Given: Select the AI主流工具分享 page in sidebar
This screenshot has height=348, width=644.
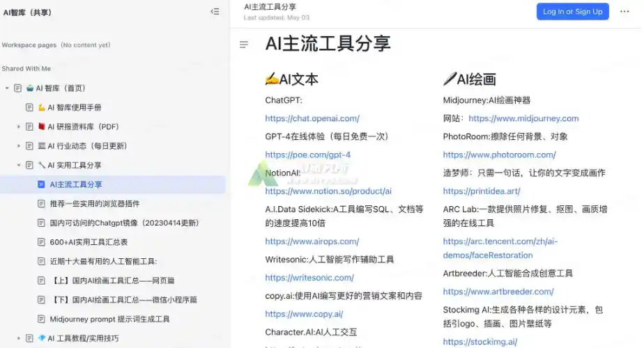Looking at the screenshot, I should pos(76,184).
